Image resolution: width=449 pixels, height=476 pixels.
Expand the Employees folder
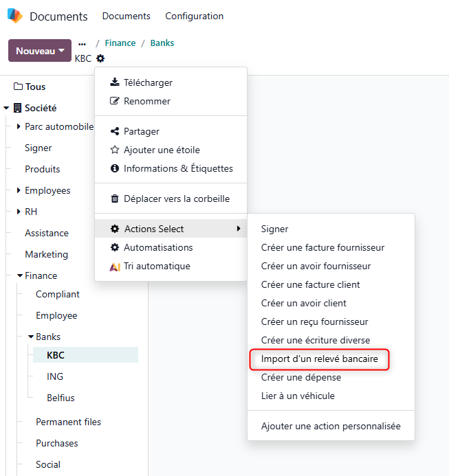[x=19, y=190]
